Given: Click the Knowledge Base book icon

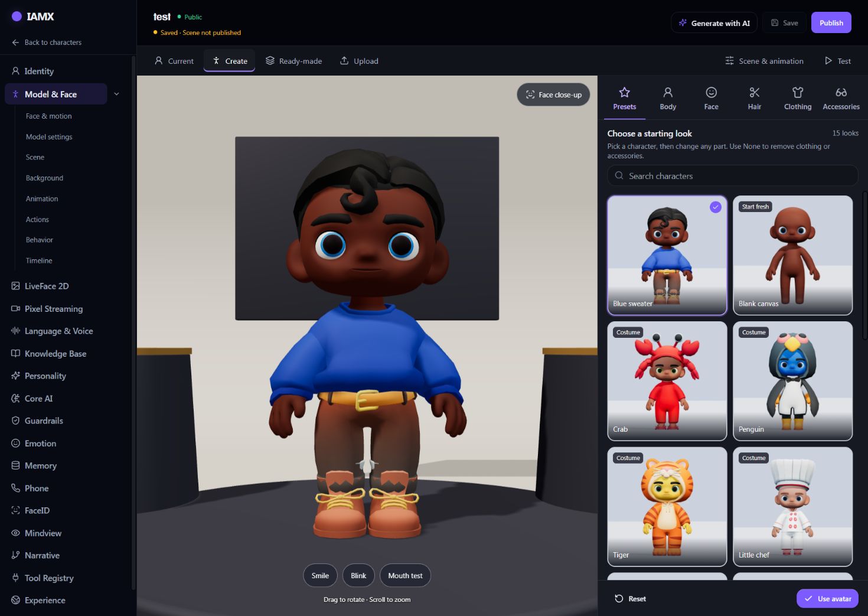Looking at the screenshot, I should 15,353.
